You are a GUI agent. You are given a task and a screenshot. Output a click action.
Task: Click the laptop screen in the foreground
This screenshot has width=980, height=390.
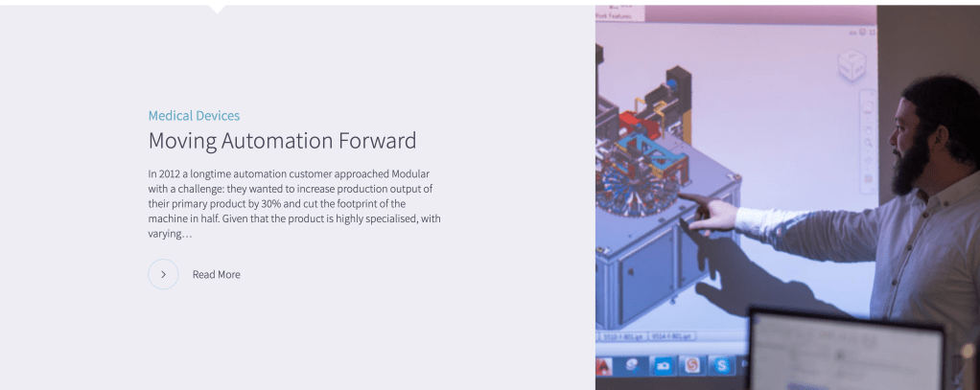point(844,353)
